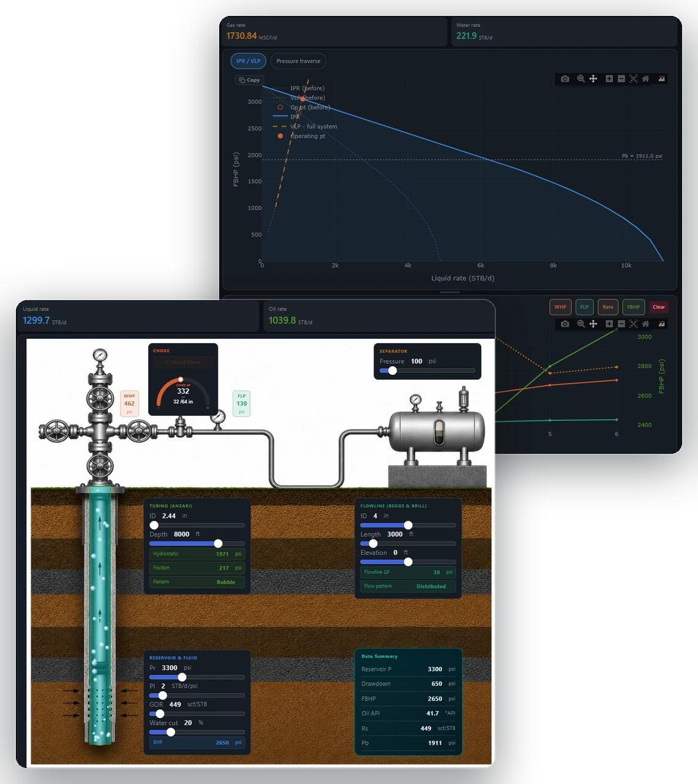Adjust the Tubing ID slider
698x784 pixels.
coord(197,525)
